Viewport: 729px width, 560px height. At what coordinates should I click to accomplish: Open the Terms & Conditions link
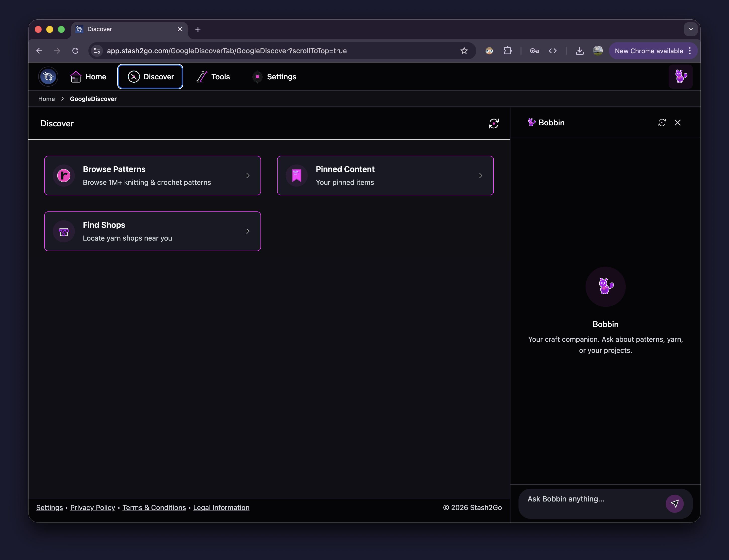pyautogui.click(x=154, y=507)
